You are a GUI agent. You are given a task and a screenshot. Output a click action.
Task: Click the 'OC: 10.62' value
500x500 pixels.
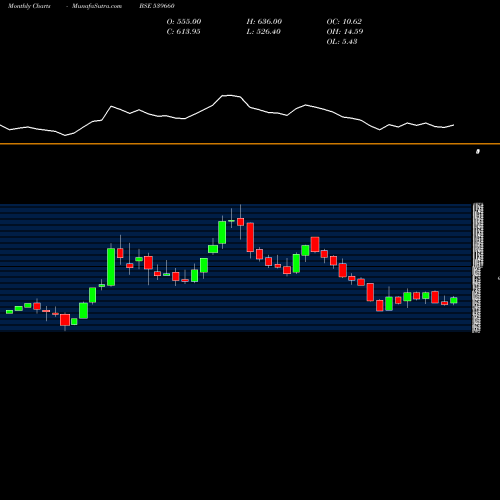click(x=344, y=21)
